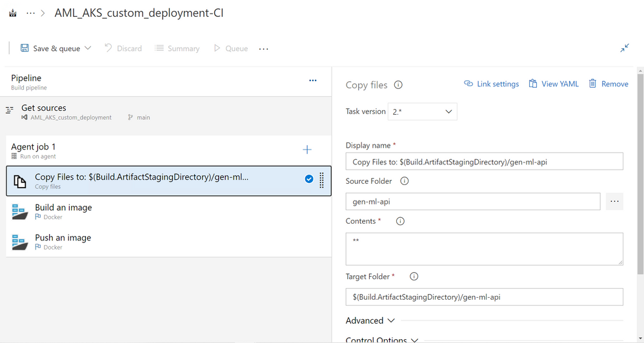
Task: Add a task to Agent job 1
Action: coord(307,150)
